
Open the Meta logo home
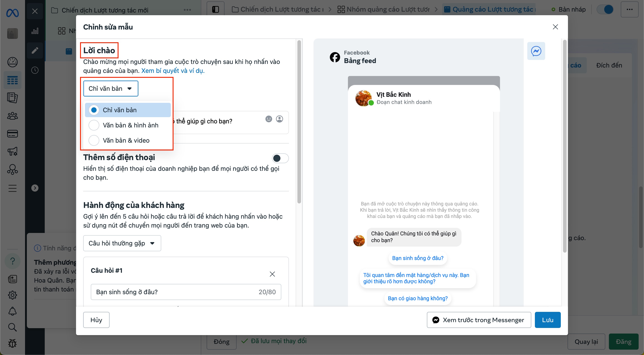click(x=12, y=13)
